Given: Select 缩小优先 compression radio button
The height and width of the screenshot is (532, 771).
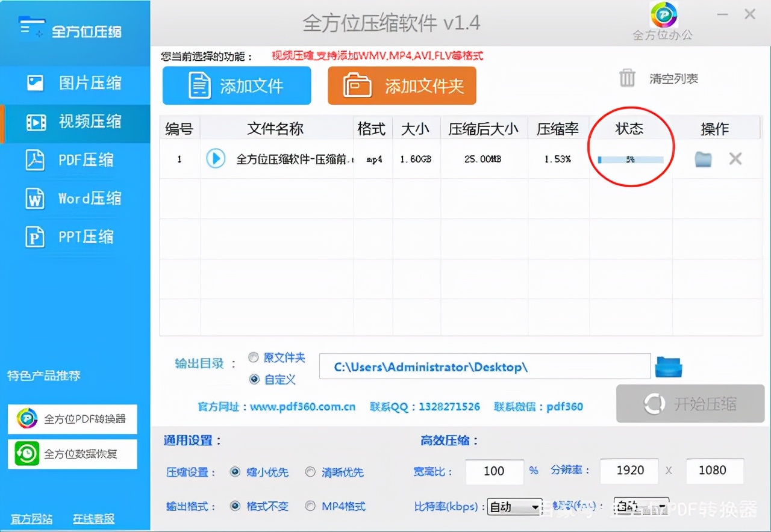Looking at the screenshot, I should (236, 472).
